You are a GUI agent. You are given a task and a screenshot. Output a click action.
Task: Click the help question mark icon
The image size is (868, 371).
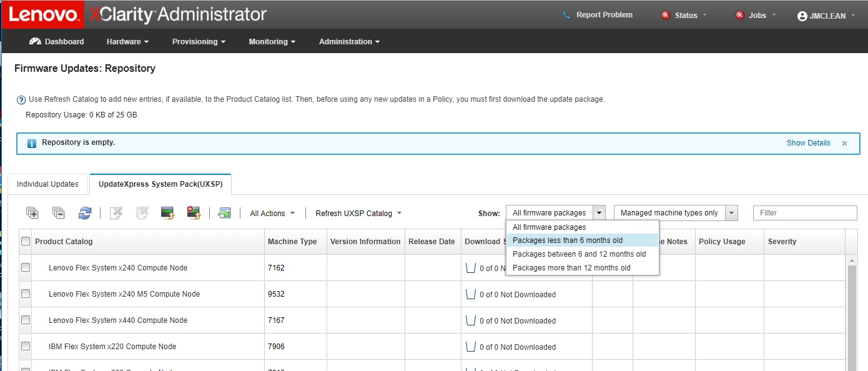[x=21, y=100]
